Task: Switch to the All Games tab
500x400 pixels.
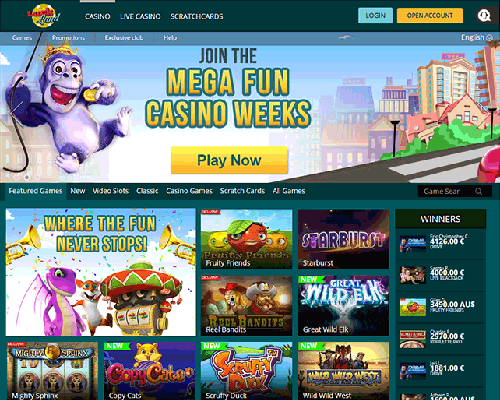Action: point(289,191)
